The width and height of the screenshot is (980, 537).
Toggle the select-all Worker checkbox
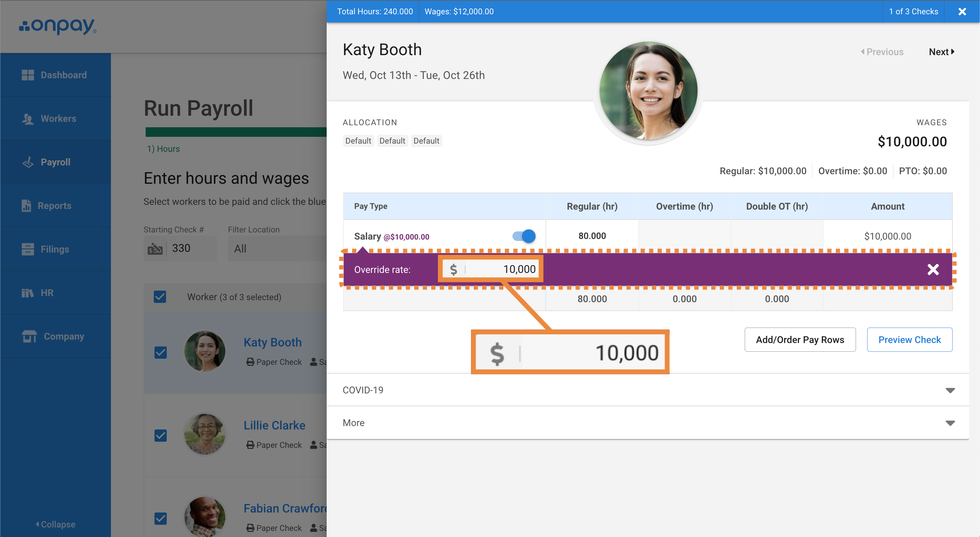pyautogui.click(x=160, y=297)
